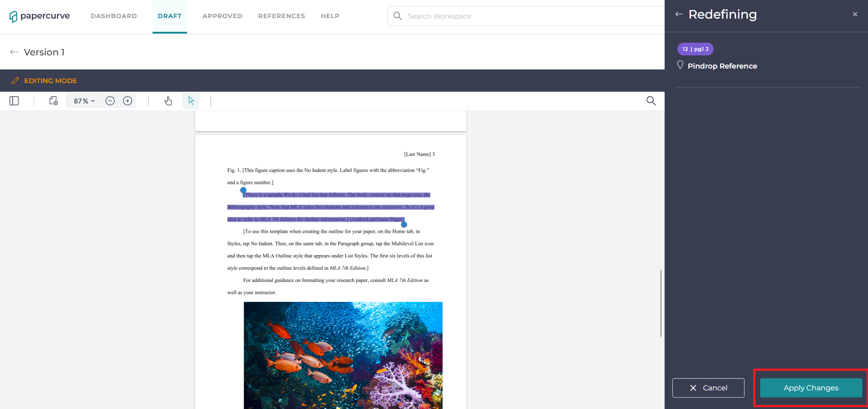Image resolution: width=868 pixels, height=409 pixels.
Task: Go to the References tab
Action: pos(281,16)
